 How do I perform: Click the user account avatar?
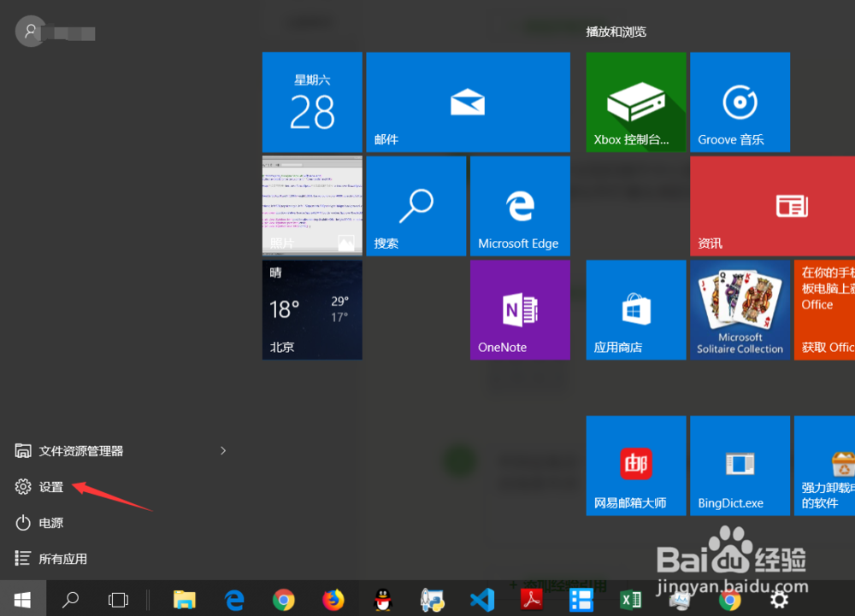(31, 31)
